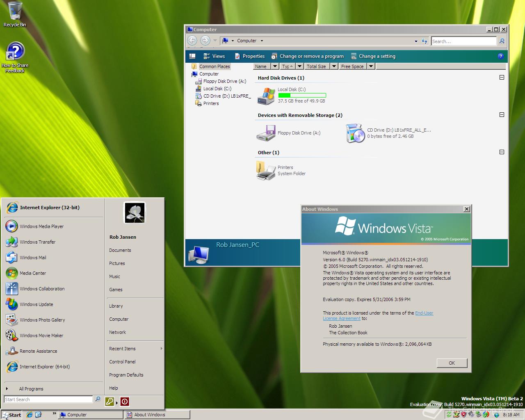Open the Recycle Bin desktop icon
Image resolution: width=525 pixels, height=420 pixels.
point(14,14)
